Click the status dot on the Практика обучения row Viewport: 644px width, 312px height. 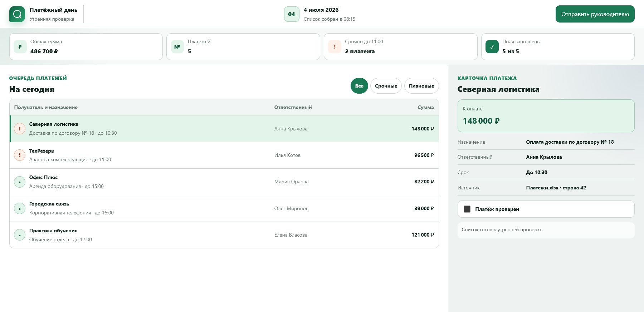tap(20, 235)
